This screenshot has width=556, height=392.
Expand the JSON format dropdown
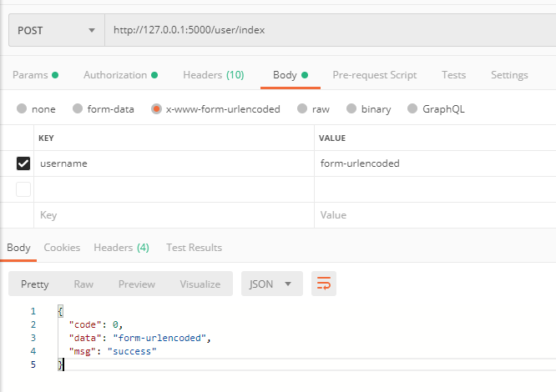click(x=271, y=284)
